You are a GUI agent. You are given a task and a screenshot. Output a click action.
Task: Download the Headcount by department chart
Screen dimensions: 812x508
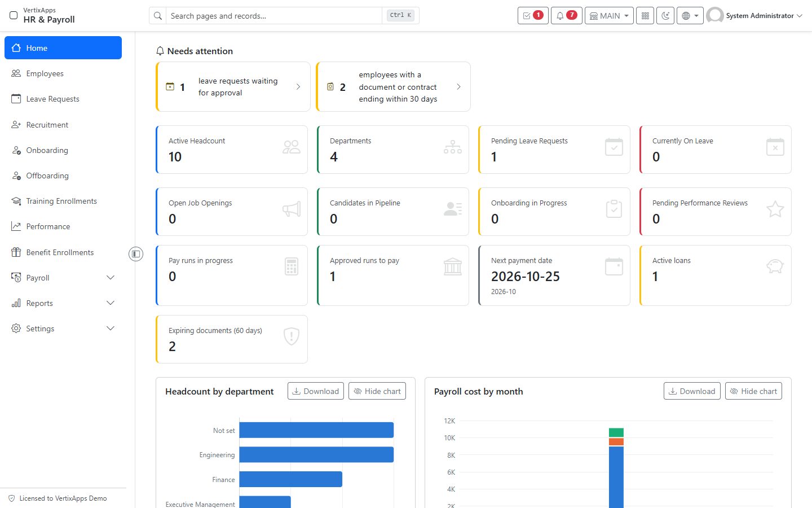316,391
